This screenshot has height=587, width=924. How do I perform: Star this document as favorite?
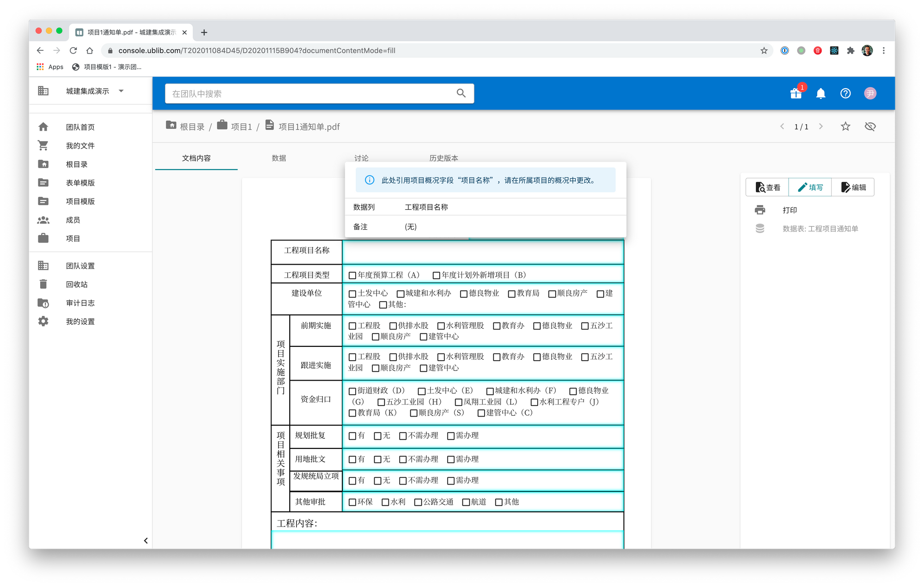point(845,127)
